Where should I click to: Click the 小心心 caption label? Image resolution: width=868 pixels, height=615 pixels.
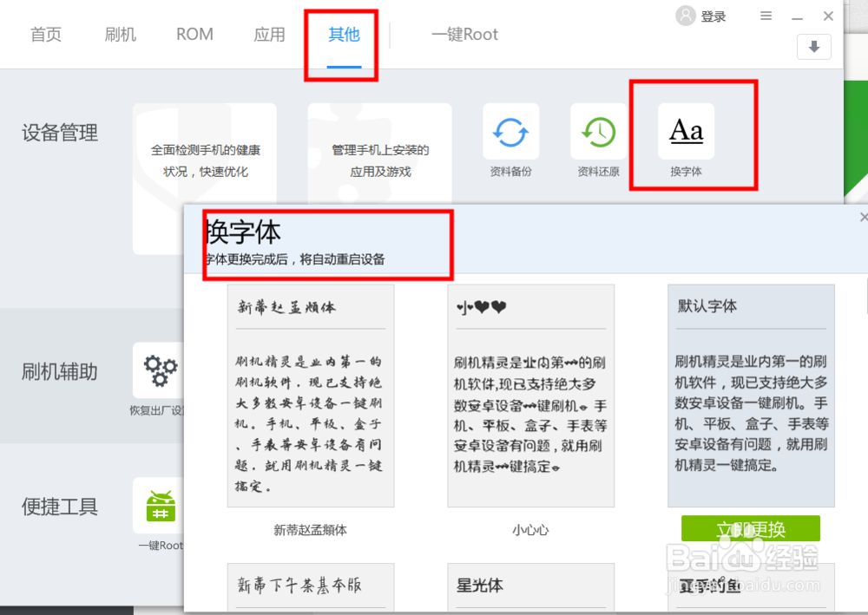pyautogui.click(x=530, y=530)
